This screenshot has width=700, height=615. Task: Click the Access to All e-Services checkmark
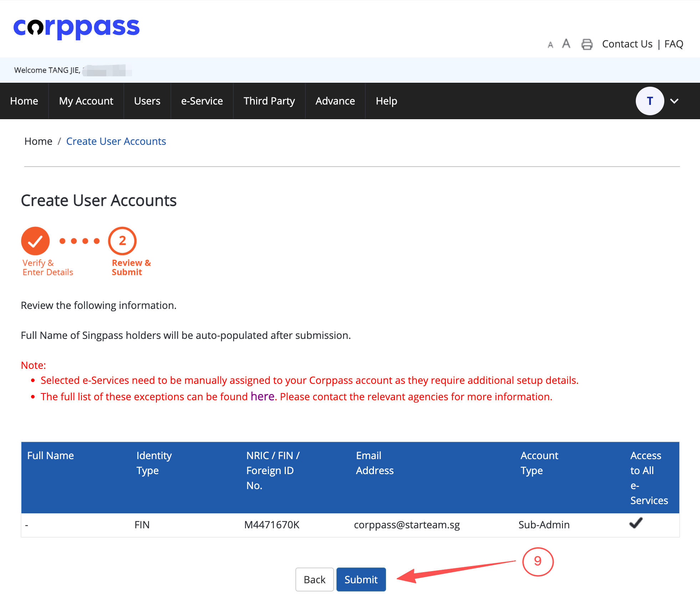tap(636, 523)
